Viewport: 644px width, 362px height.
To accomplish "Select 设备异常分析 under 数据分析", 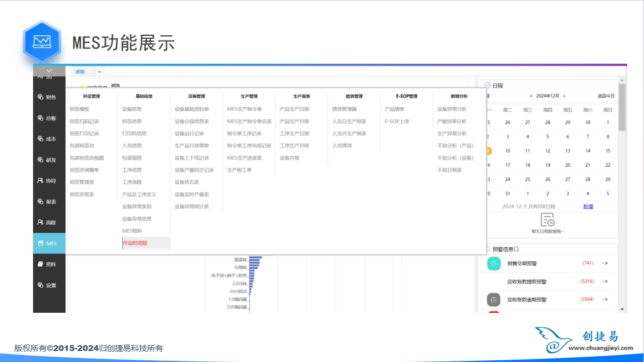I will 452,109.
